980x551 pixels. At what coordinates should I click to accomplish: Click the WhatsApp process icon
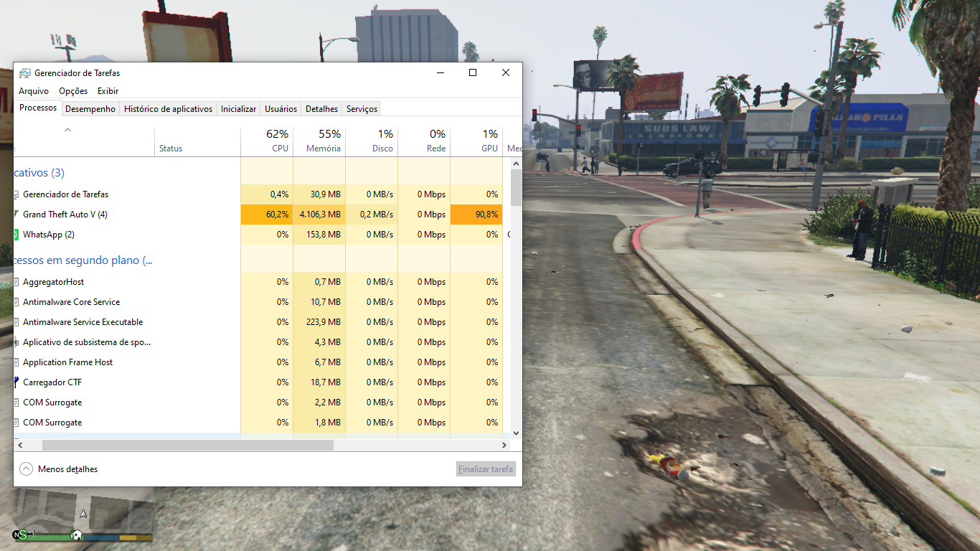point(17,235)
